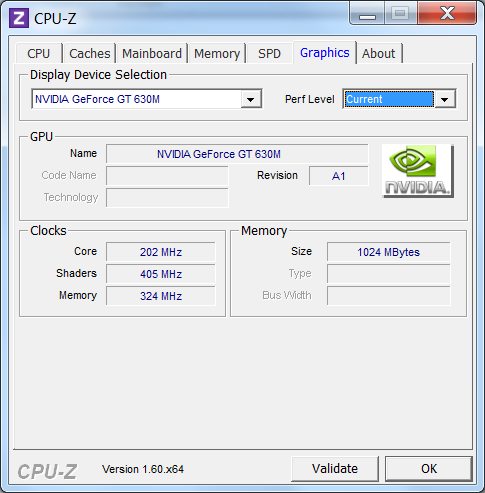Click the Memory Size 1024 MBytes field
Viewport: 485px width, 493px height.
[x=389, y=252]
